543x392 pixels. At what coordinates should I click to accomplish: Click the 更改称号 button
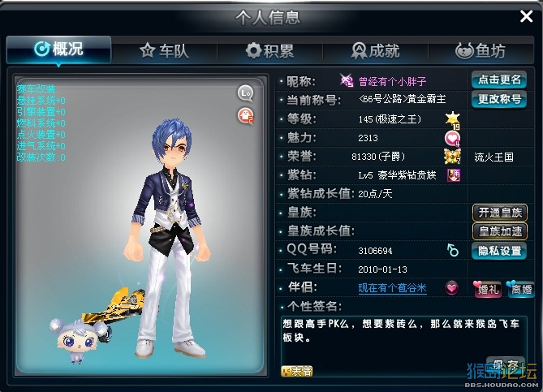click(499, 99)
